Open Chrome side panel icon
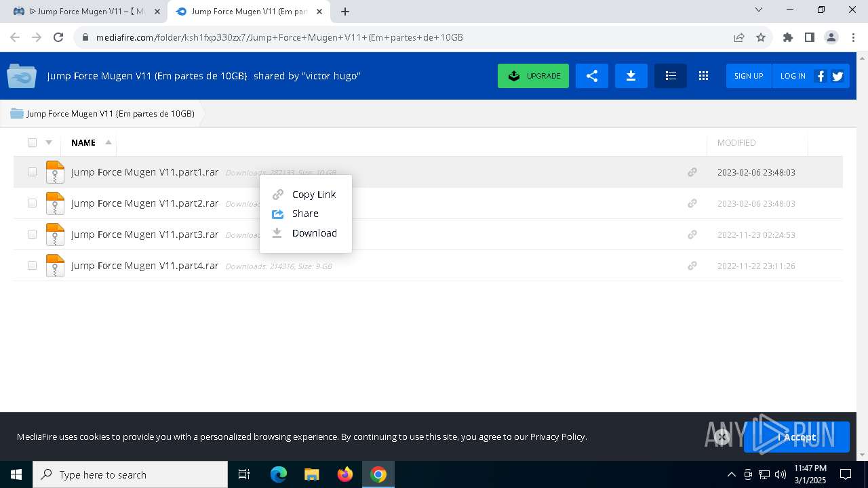 coord(810,37)
